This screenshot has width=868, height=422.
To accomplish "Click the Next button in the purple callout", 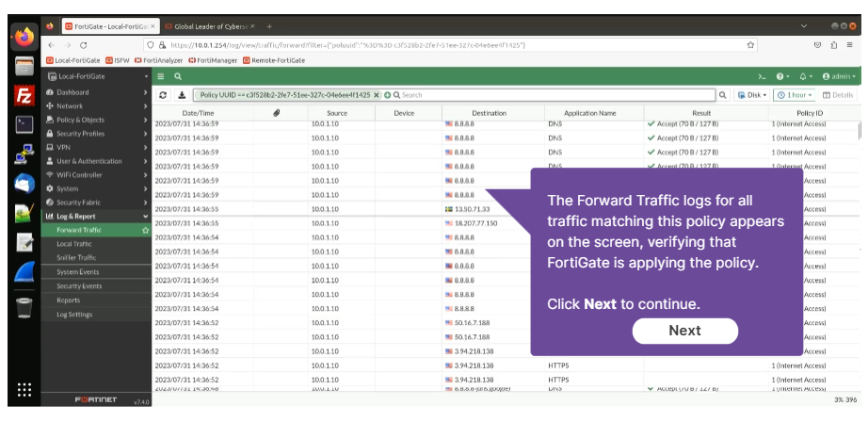I will [684, 331].
